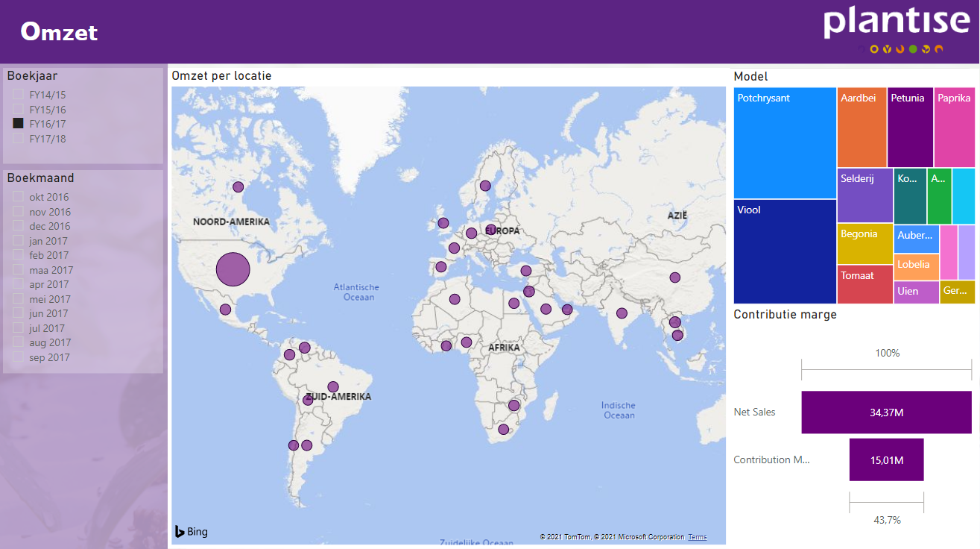Image resolution: width=980 pixels, height=549 pixels.
Task: Click the map bubble over Algeria
Action: click(x=454, y=300)
